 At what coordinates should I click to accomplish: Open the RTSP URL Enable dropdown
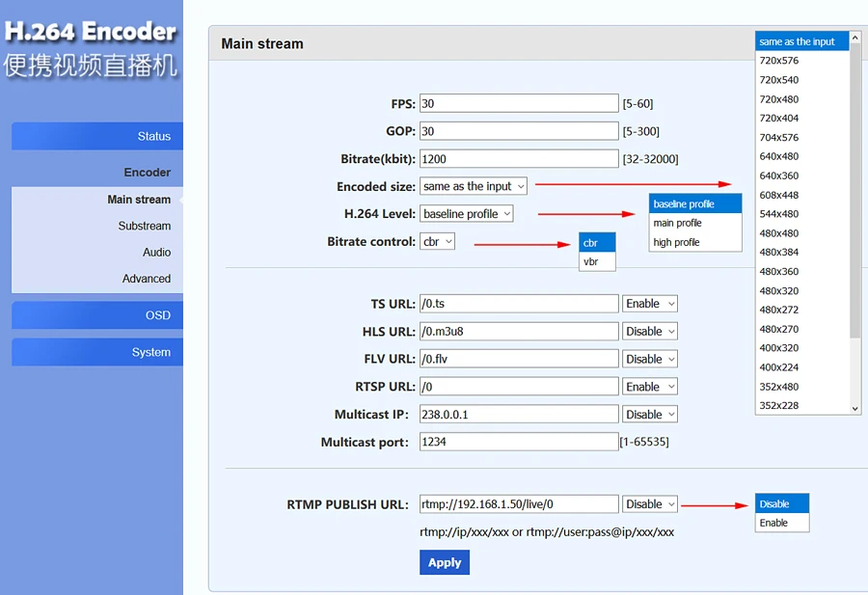point(649,386)
